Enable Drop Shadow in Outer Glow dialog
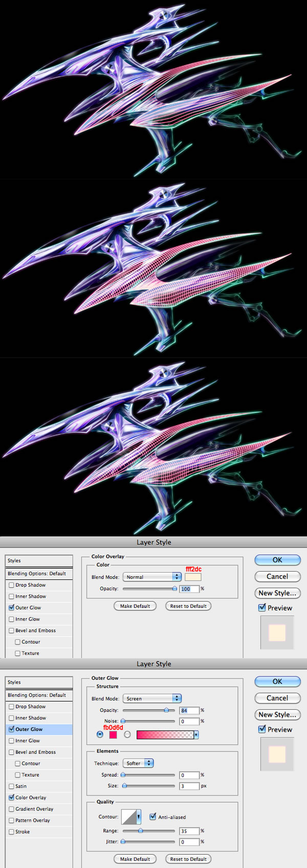This screenshot has height=868, width=307. tap(11, 707)
